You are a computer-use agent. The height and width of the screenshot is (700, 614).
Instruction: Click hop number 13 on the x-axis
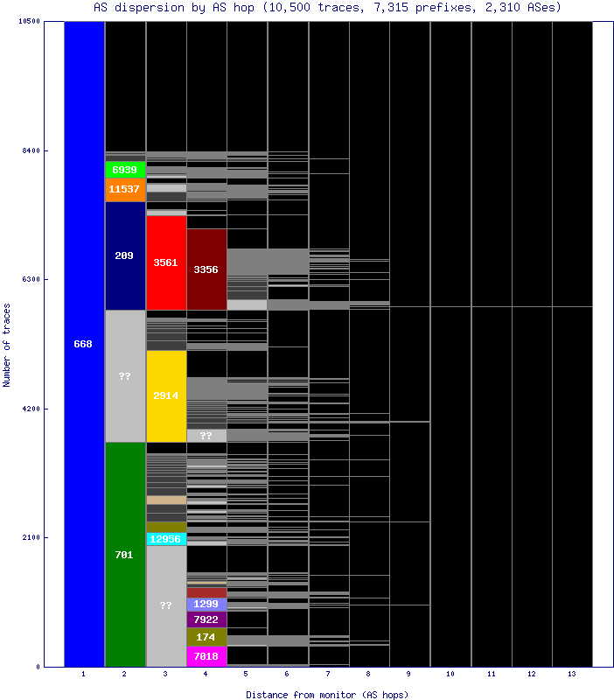pos(571,675)
